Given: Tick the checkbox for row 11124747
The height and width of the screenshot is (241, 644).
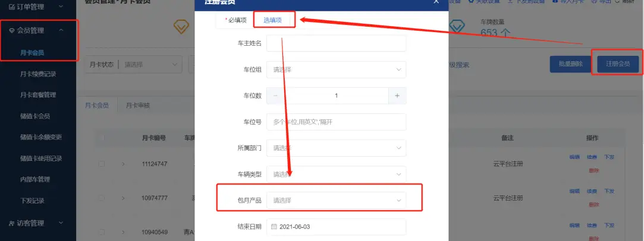Looking at the screenshot, I should (102, 164).
